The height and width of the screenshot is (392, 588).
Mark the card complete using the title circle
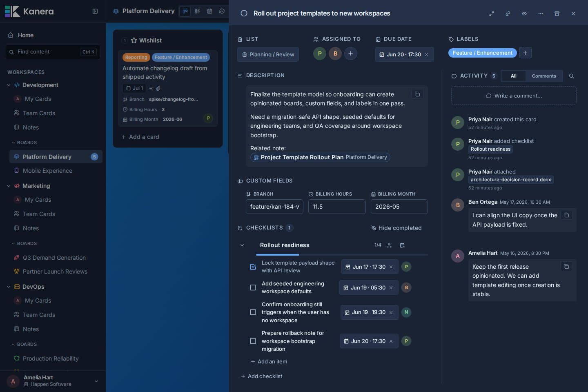(244, 13)
